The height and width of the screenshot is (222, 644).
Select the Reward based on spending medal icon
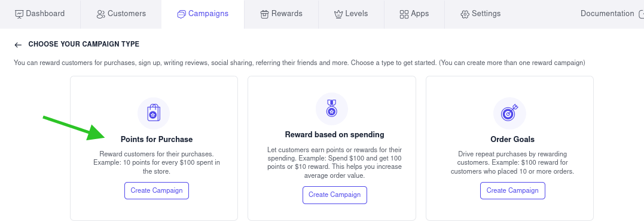pos(332,109)
